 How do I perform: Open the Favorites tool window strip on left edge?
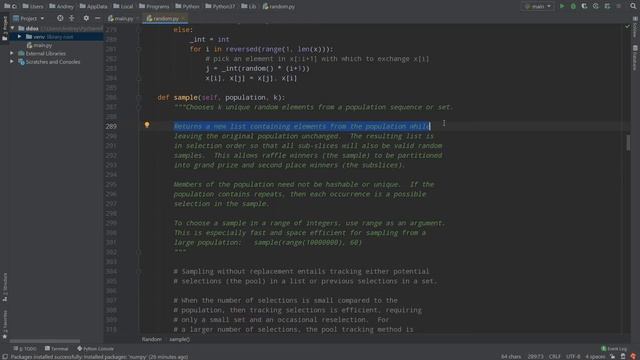[5, 324]
